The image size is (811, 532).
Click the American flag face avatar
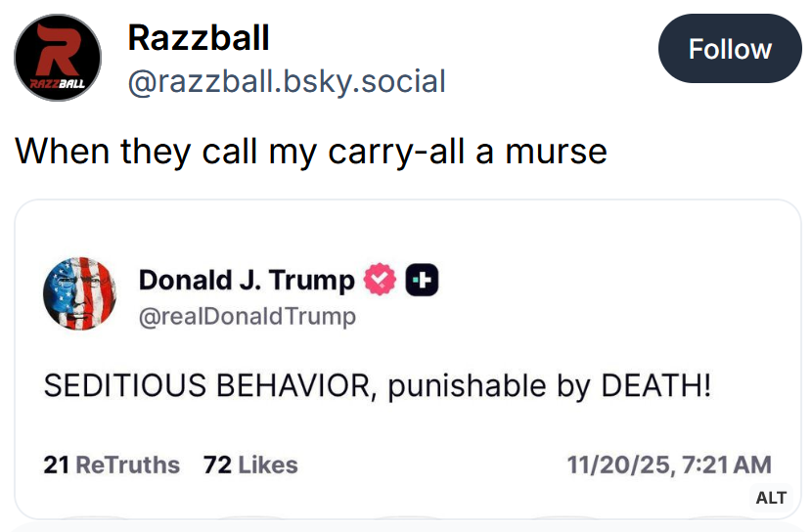(x=80, y=295)
